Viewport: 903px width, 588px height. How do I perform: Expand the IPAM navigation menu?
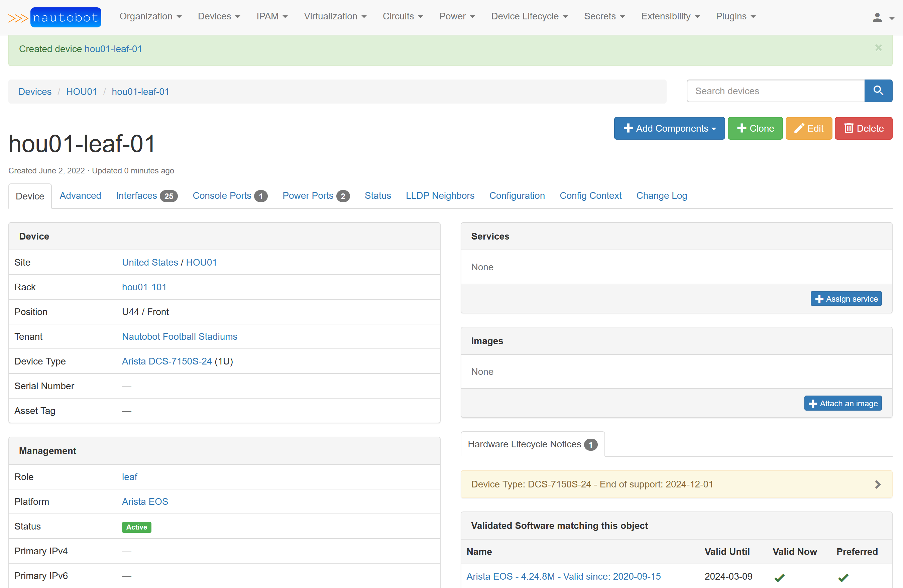(272, 16)
